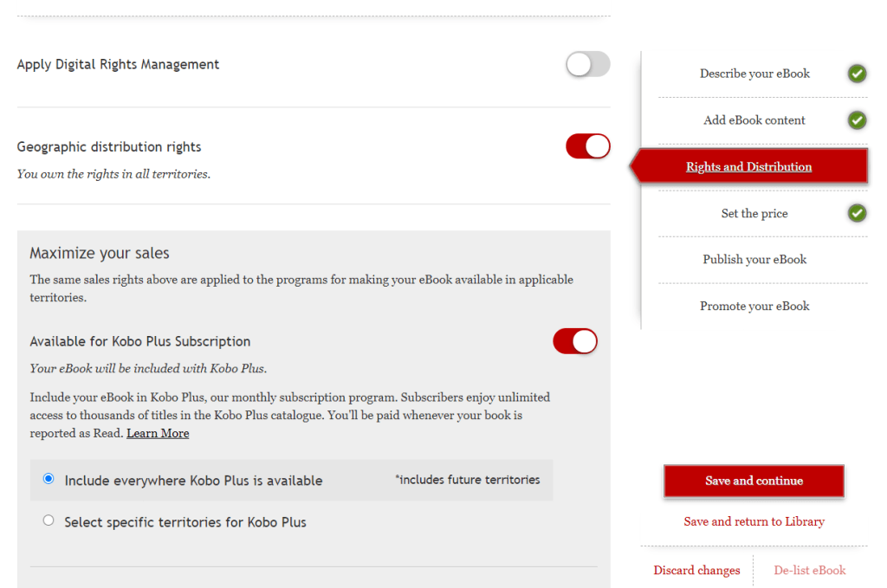This screenshot has height=588, width=887.
Task: Click the green checkmark beside Describe your eBook
Action: (x=857, y=74)
